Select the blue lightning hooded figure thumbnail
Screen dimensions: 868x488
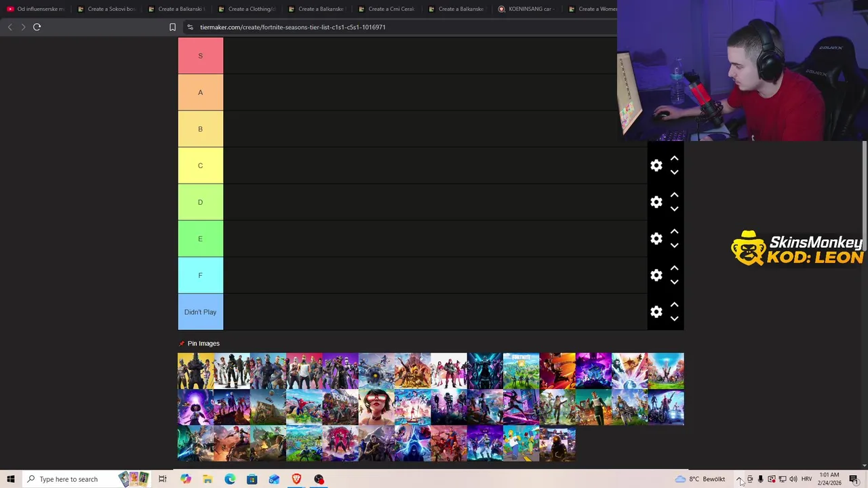pyautogui.click(x=412, y=444)
